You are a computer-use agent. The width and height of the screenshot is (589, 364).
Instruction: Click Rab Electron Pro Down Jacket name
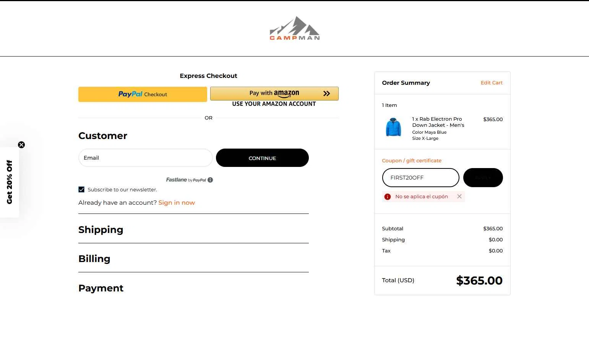coord(438,122)
